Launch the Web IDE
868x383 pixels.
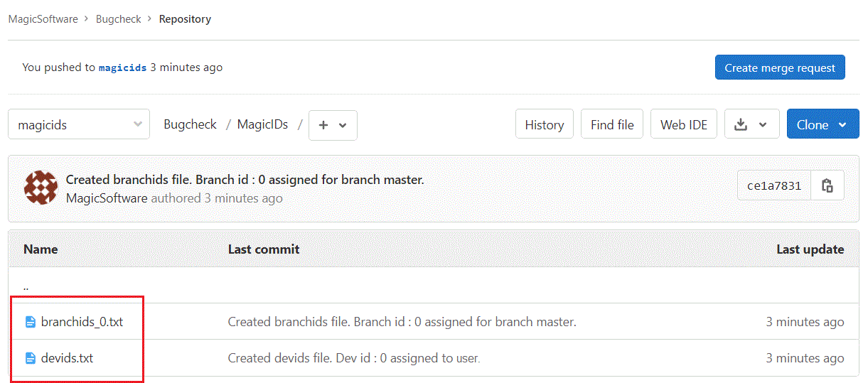click(x=684, y=124)
